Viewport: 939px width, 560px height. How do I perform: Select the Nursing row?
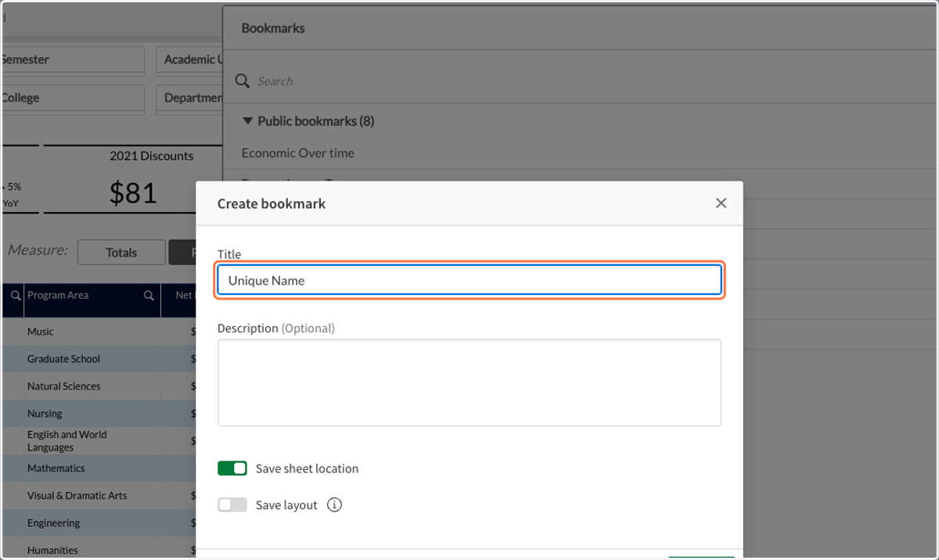point(99,414)
